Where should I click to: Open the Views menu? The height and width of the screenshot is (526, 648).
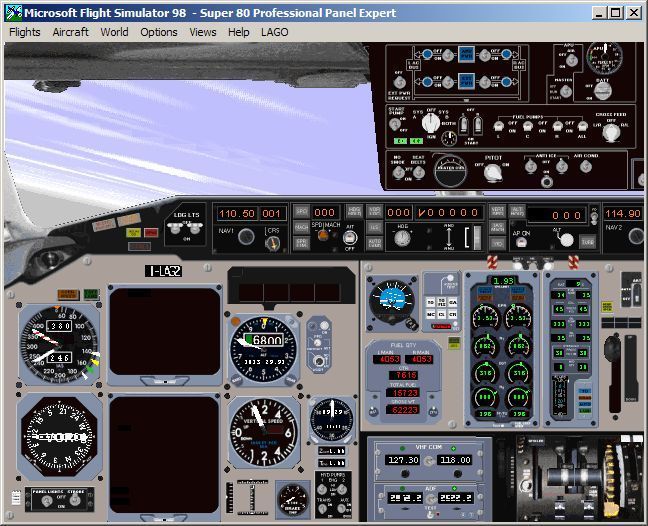202,32
